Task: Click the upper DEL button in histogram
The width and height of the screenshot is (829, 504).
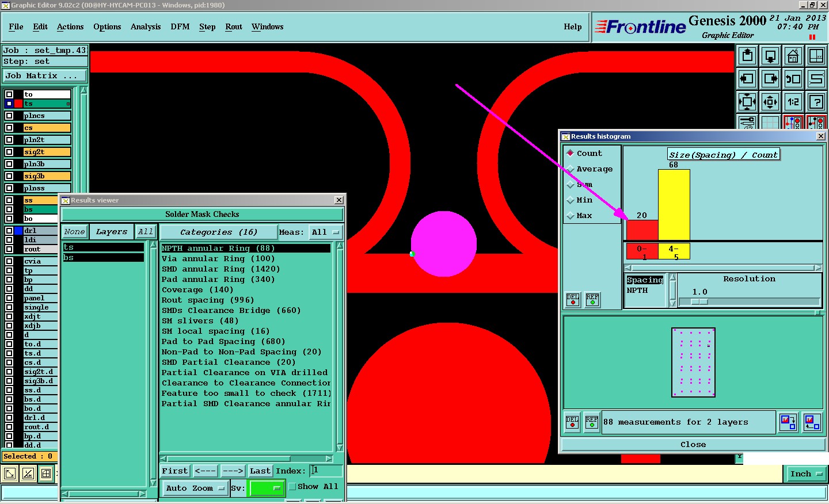Action: pos(573,300)
